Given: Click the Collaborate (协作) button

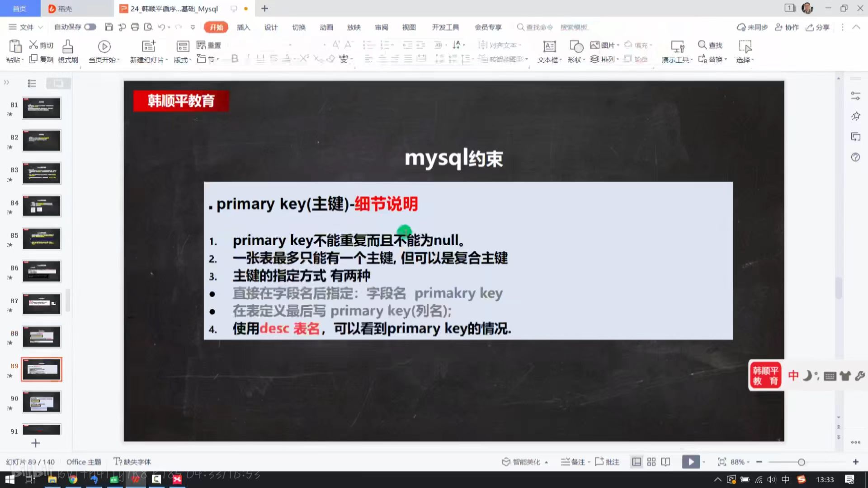Looking at the screenshot, I should point(787,27).
